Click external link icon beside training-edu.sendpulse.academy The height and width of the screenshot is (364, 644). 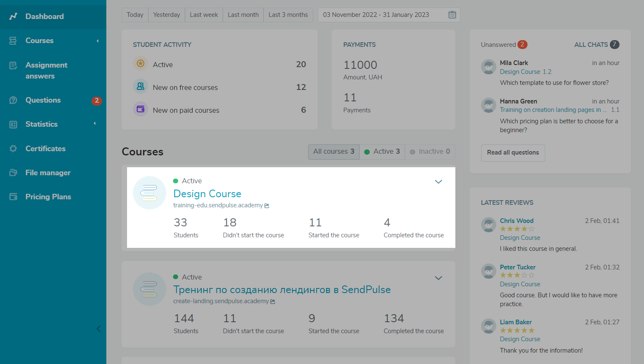[x=267, y=206]
